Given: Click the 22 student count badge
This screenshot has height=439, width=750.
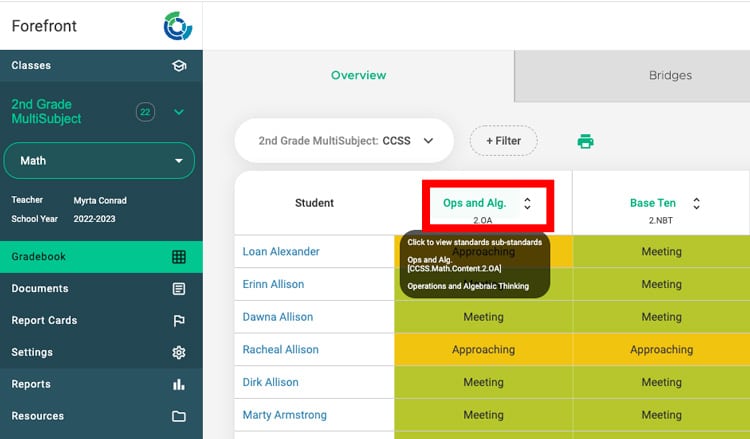Looking at the screenshot, I should pyautogui.click(x=145, y=112).
